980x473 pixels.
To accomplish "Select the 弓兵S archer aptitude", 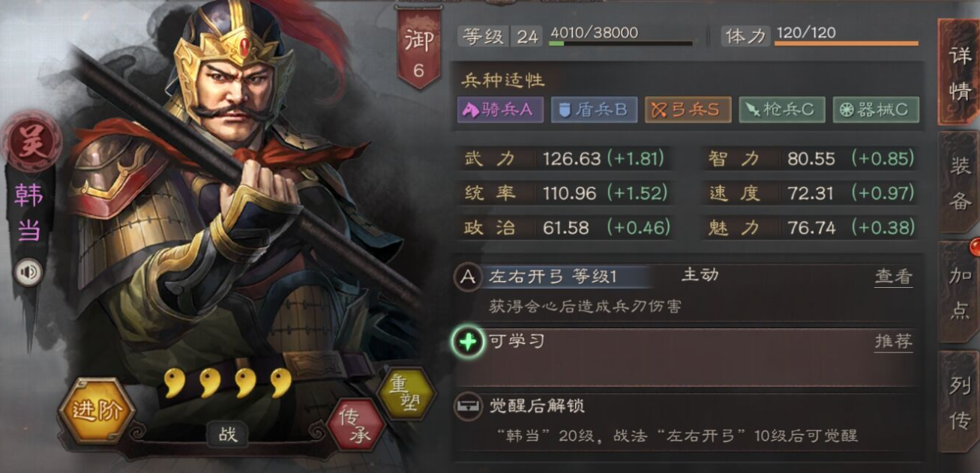I will tap(688, 109).
